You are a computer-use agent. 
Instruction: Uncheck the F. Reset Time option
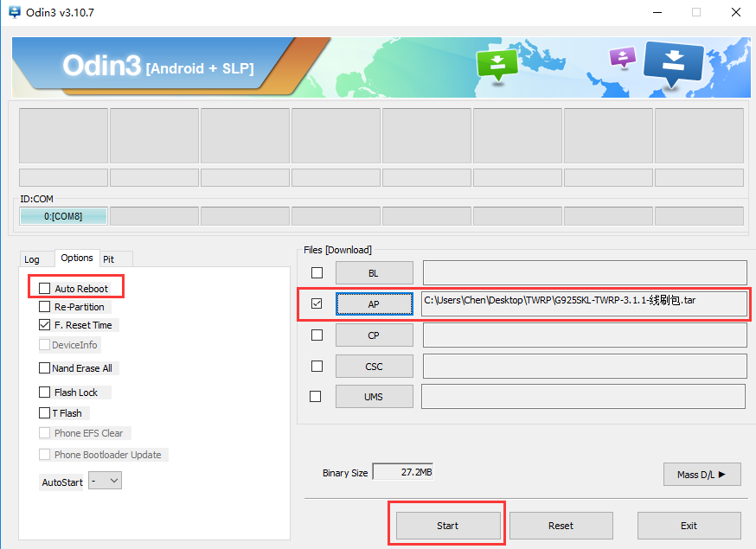pos(44,325)
